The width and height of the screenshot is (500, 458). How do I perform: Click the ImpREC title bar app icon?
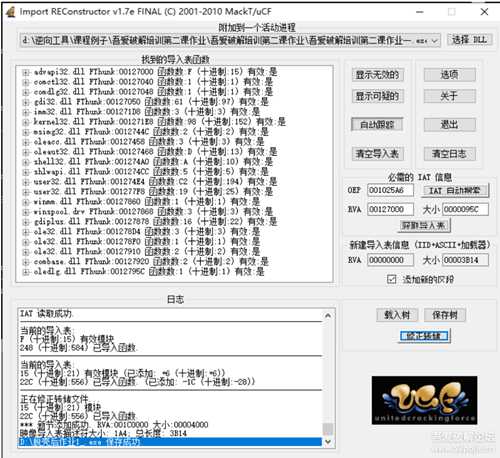click(x=11, y=12)
